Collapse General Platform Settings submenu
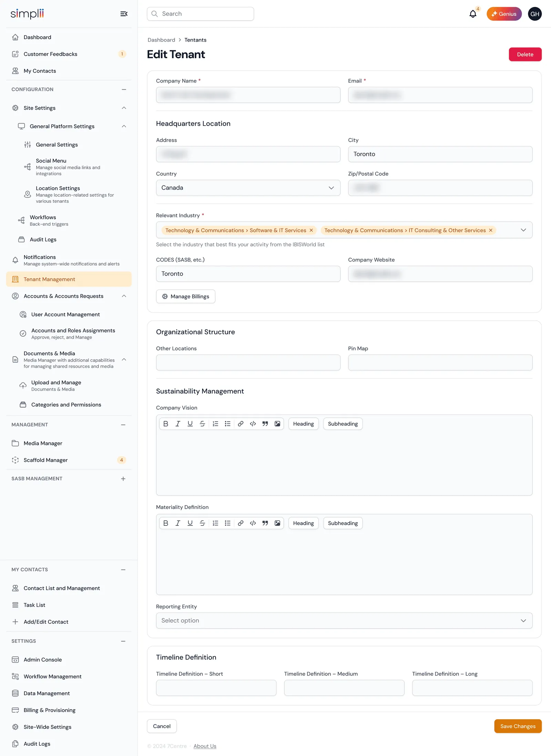This screenshot has height=756, width=551. pyautogui.click(x=124, y=126)
